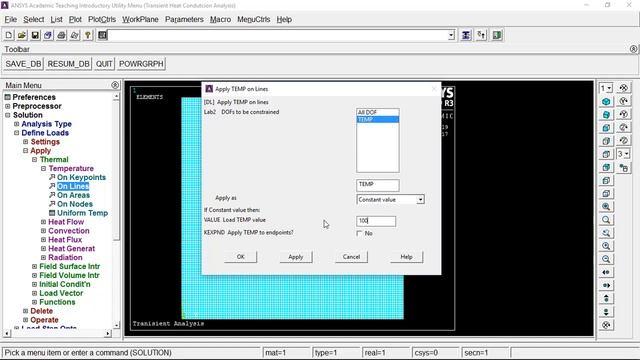640x360 pixels.
Task: Open the window number 1 dropdown
Action: 606,88
